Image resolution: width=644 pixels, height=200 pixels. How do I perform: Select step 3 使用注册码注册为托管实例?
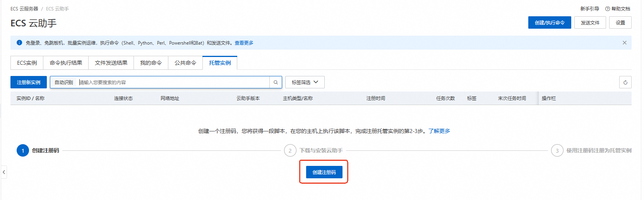click(591, 150)
